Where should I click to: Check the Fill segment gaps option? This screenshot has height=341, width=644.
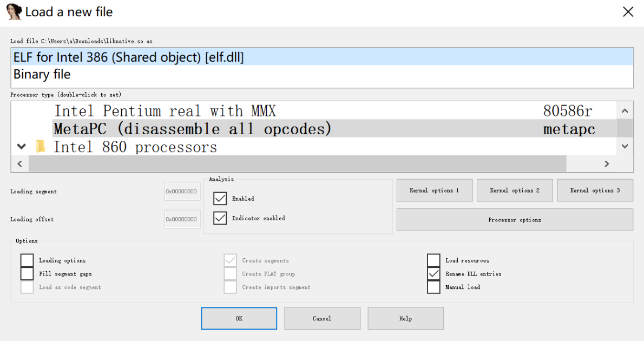[x=27, y=274]
